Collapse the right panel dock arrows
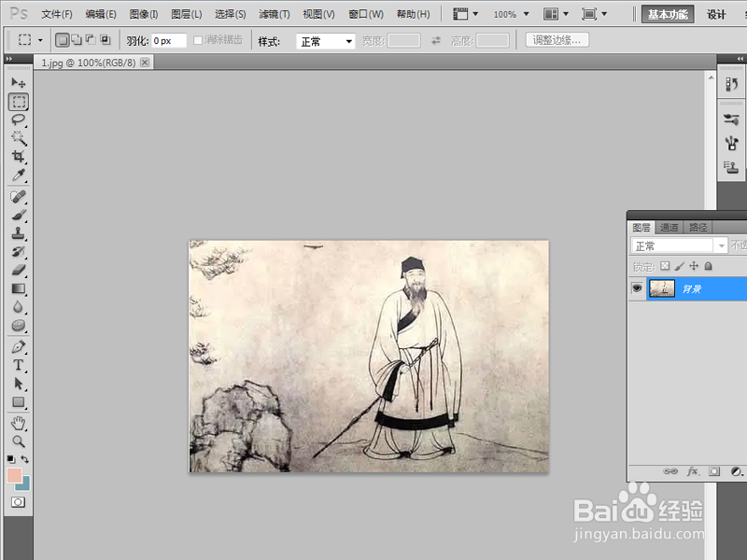 (x=740, y=59)
